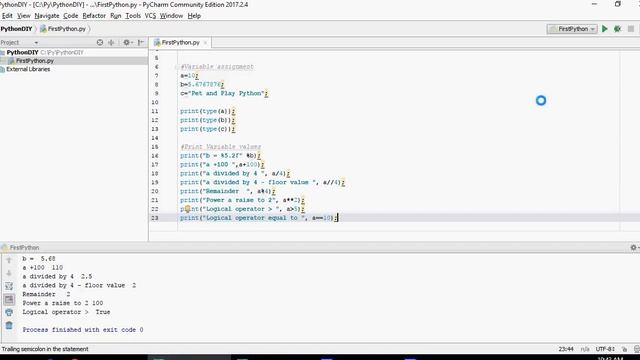Clear console output with trash icon
The height and width of the screenshot is (360, 640).
(x=9, y=326)
